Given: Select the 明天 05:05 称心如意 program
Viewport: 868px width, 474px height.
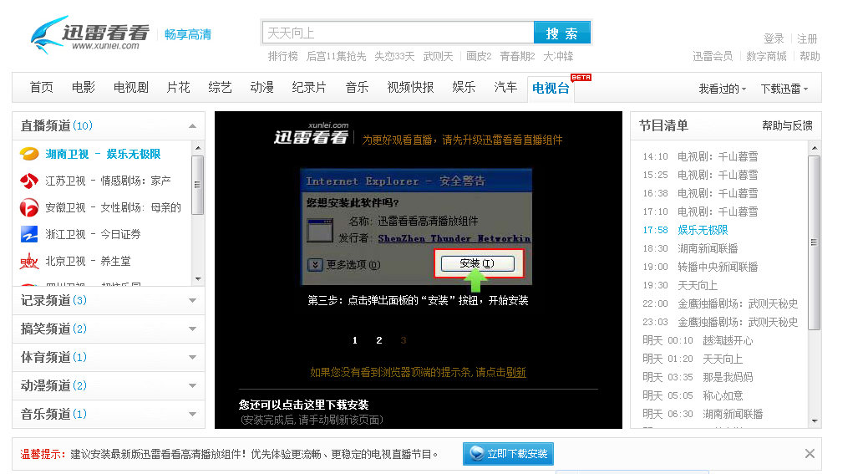Looking at the screenshot, I should pyautogui.click(x=693, y=395).
